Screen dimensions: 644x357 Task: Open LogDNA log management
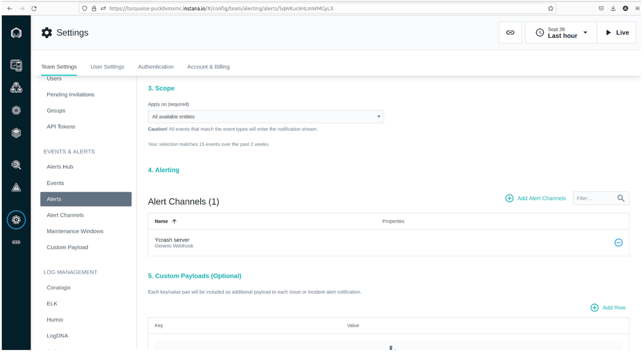(57, 336)
